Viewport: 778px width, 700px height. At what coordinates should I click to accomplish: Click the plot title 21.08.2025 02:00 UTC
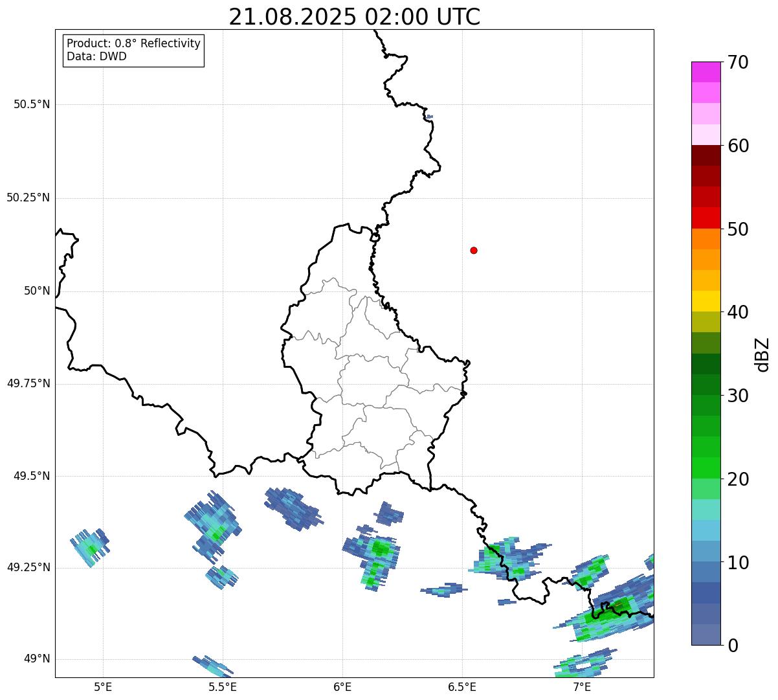point(355,17)
